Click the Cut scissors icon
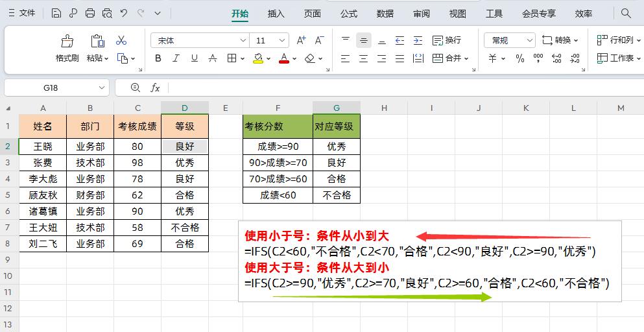 (x=121, y=40)
